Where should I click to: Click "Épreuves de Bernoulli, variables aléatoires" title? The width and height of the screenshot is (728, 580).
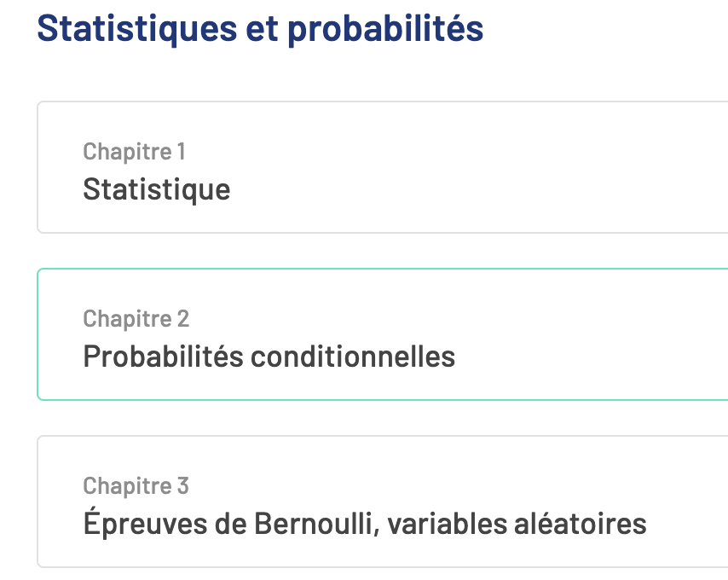click(364, 523)
